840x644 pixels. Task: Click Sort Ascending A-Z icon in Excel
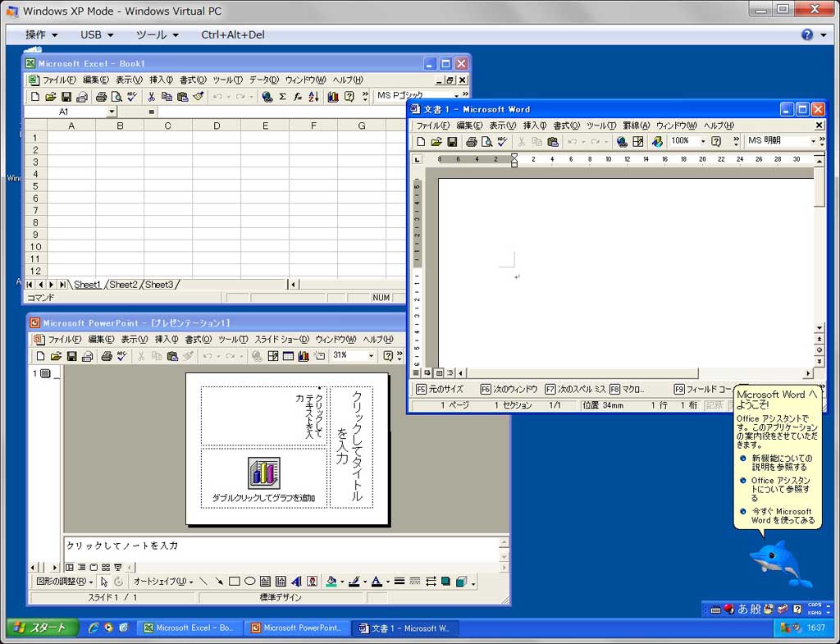[313, 97]
